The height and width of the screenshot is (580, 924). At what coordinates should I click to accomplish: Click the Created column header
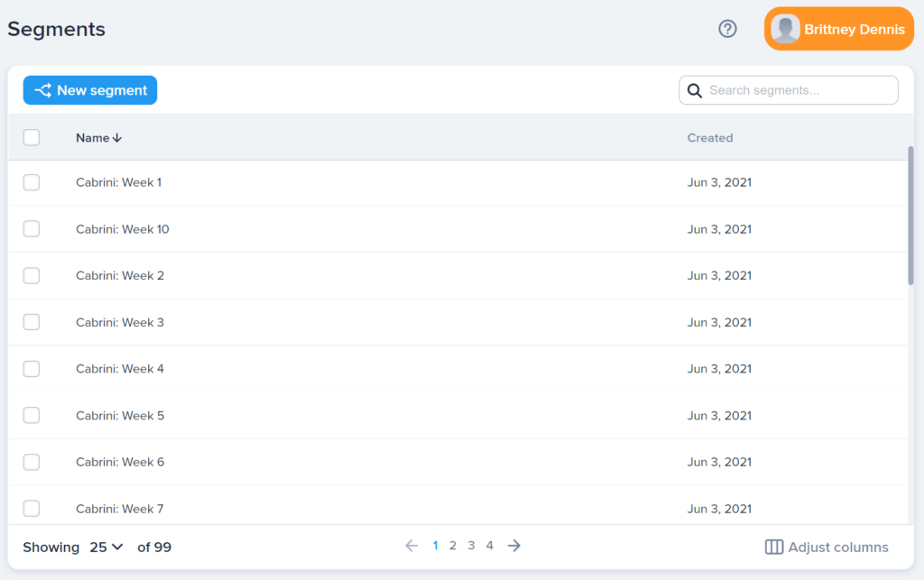[710, 138]
